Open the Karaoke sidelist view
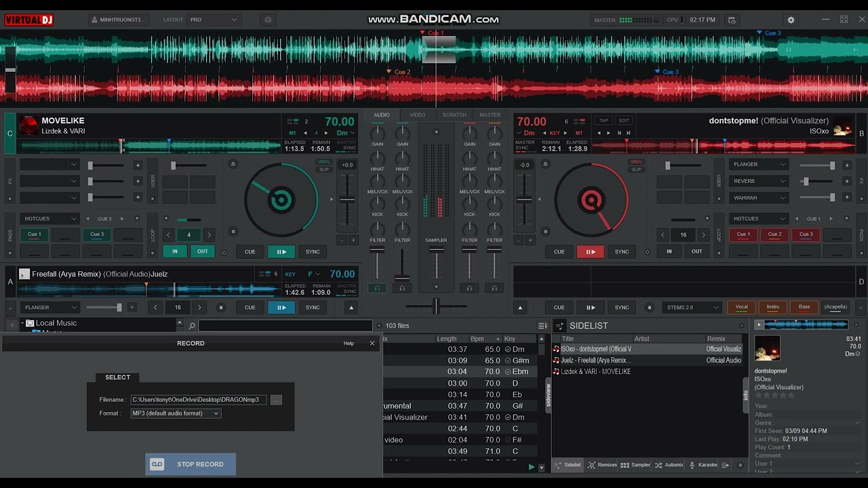This screenshot has width=868, height=488. point(703,465)
